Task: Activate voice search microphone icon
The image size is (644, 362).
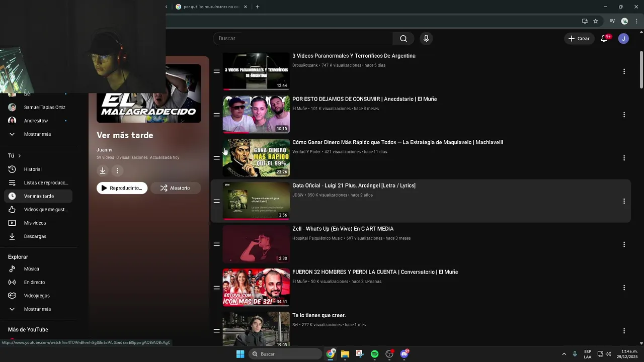Action: (426, 39)
